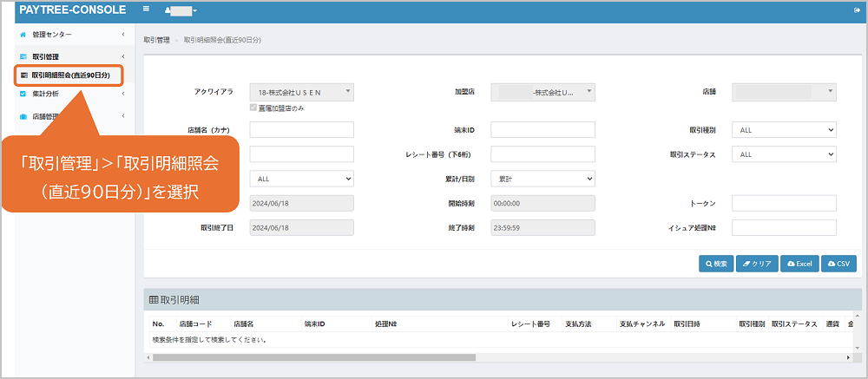This screenshot has height=379, width=868.
Task: Click the 管理センター home icon
Action: (x=23, y=35)
